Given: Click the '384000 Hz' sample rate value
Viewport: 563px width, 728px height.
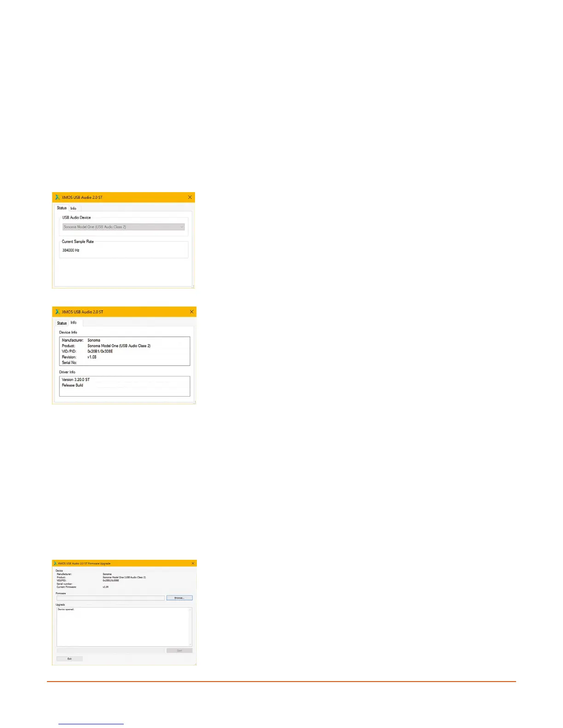Looking at the screenshot, I should 71,250.
